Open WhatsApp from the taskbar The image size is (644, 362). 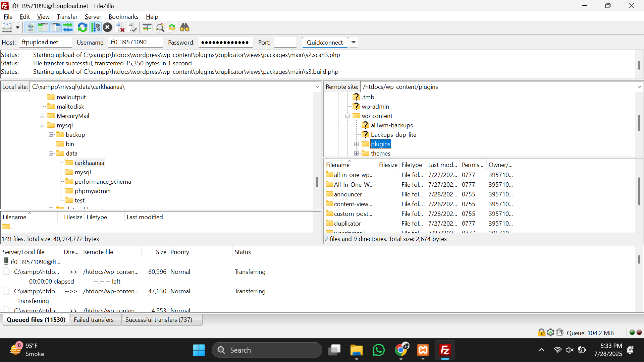(379, 350)
